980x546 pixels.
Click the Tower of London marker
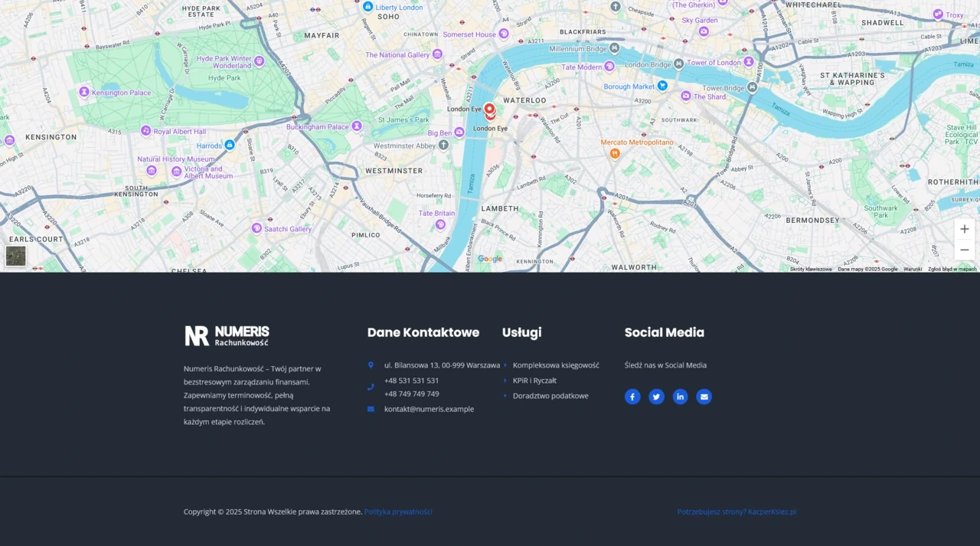click(x=749, y=62)
